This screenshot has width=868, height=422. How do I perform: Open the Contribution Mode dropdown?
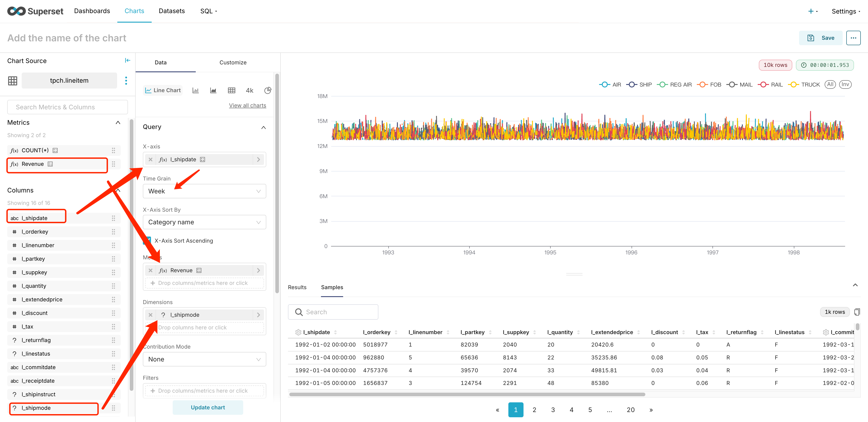coord(204,359)
